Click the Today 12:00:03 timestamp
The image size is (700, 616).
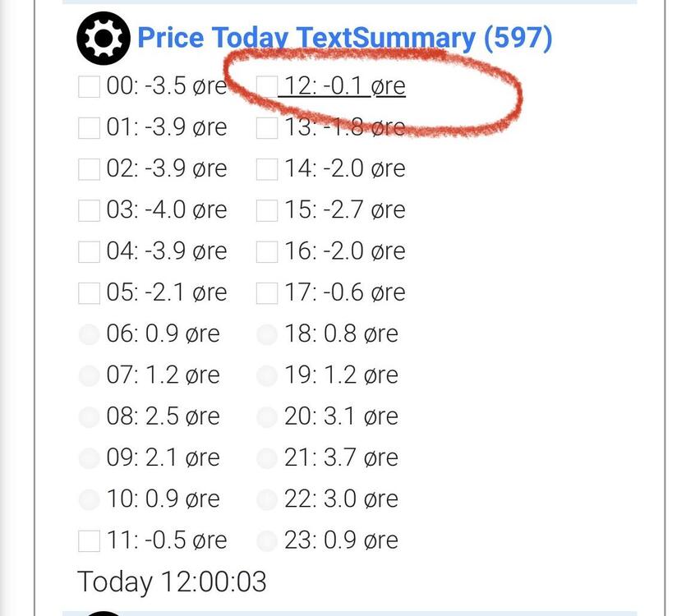[x=172, y=582]
